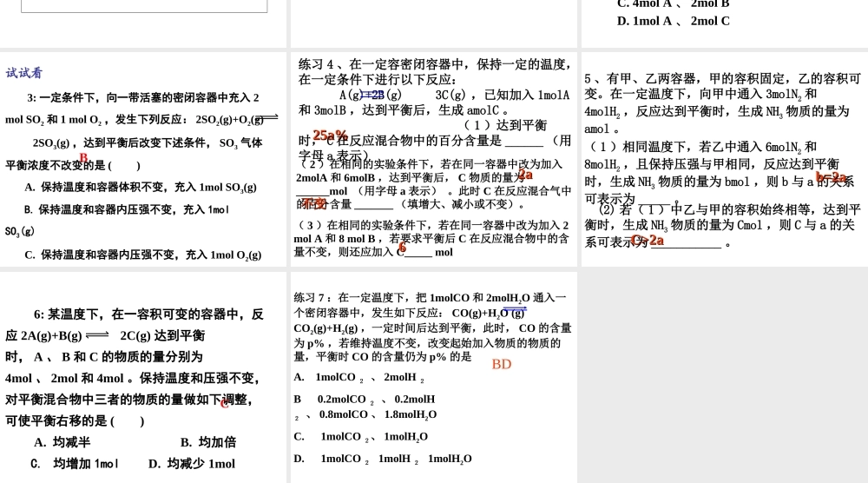Open the 练习4 slide thumbnail
868x483 pixels.
coord(433,159)
